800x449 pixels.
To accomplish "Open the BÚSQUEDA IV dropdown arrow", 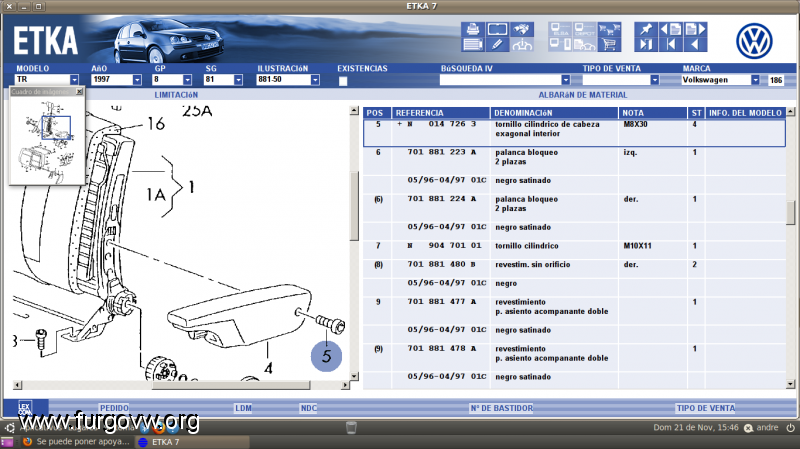I will 565,80.
